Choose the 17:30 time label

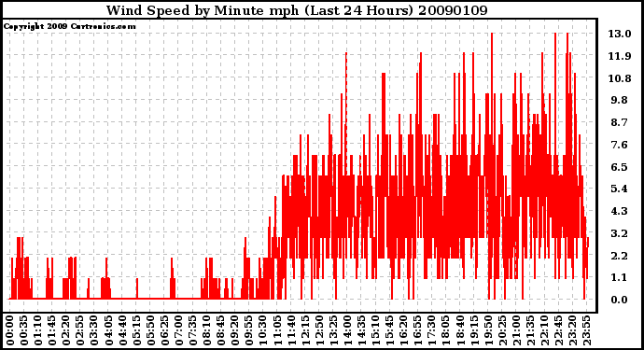pos(431,330)
